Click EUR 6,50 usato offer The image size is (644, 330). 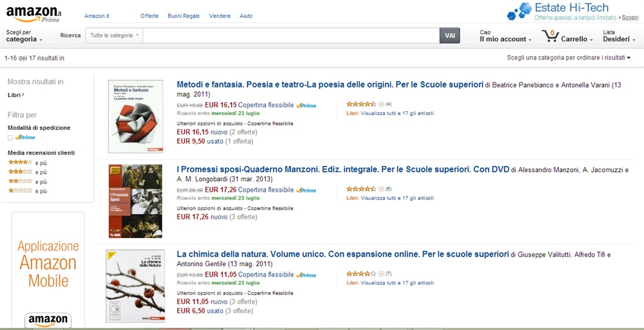[215, 311]
